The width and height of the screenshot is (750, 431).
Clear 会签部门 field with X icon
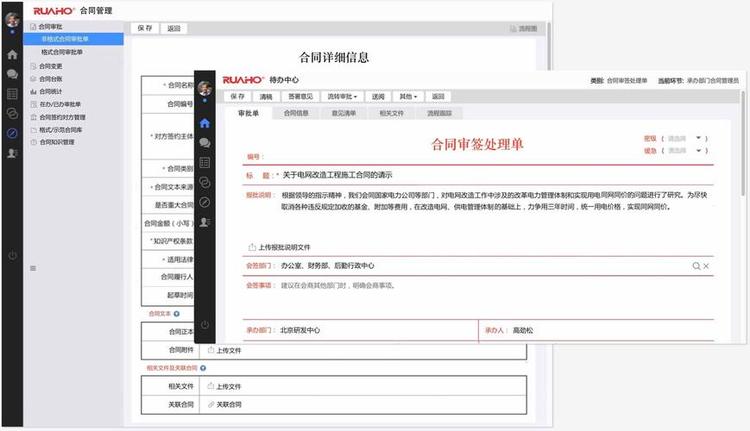(x=706, y=266)
